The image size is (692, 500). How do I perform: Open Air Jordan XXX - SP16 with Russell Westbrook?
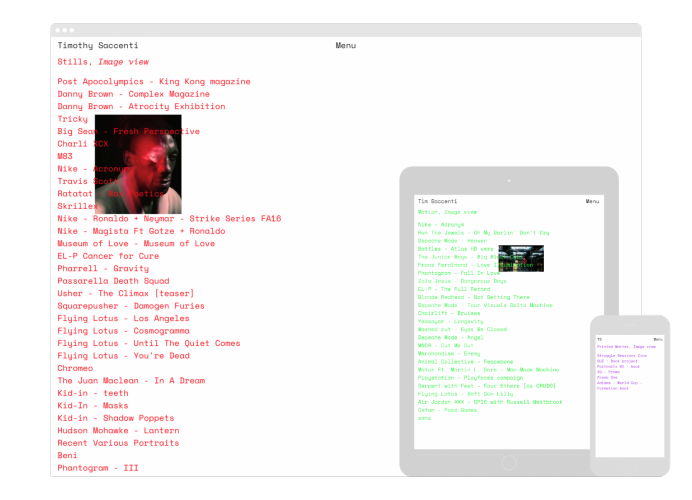[490, 402]
